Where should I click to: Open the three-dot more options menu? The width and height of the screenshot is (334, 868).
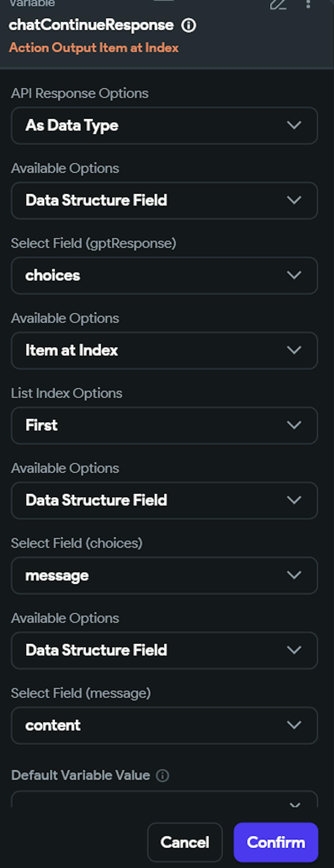(x=308, y=4)
